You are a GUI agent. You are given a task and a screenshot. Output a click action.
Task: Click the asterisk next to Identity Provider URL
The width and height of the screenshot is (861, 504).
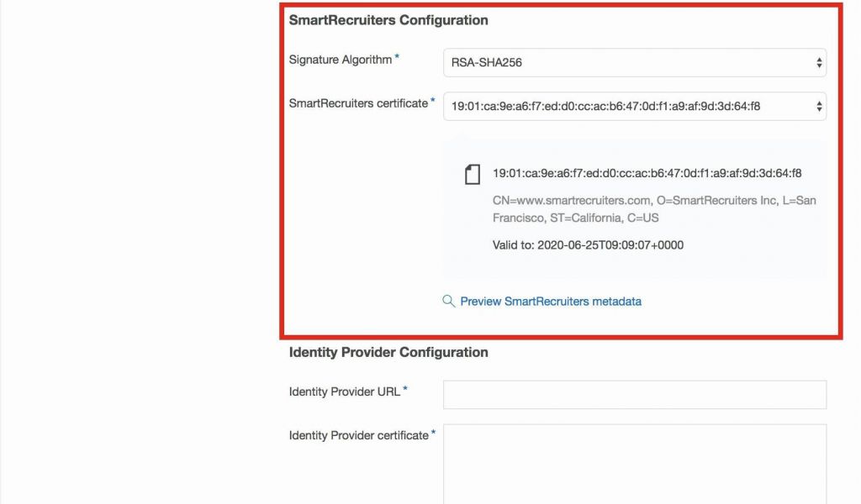(405, 389)
